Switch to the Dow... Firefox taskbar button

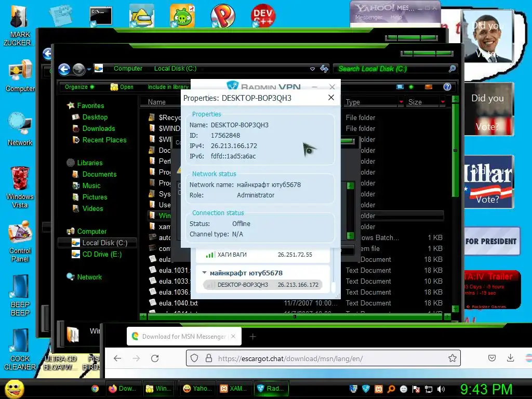[123, 389]
